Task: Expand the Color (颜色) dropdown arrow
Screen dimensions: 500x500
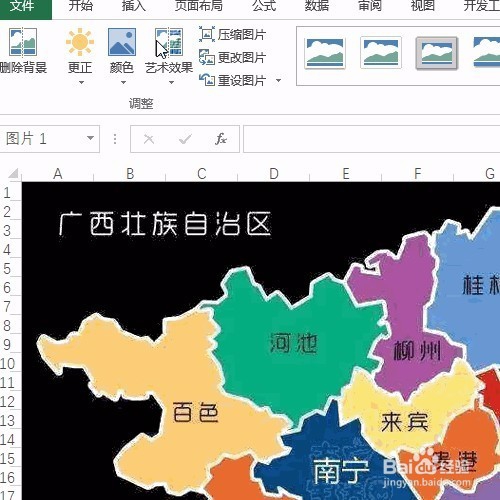Action: pos(123,82)
